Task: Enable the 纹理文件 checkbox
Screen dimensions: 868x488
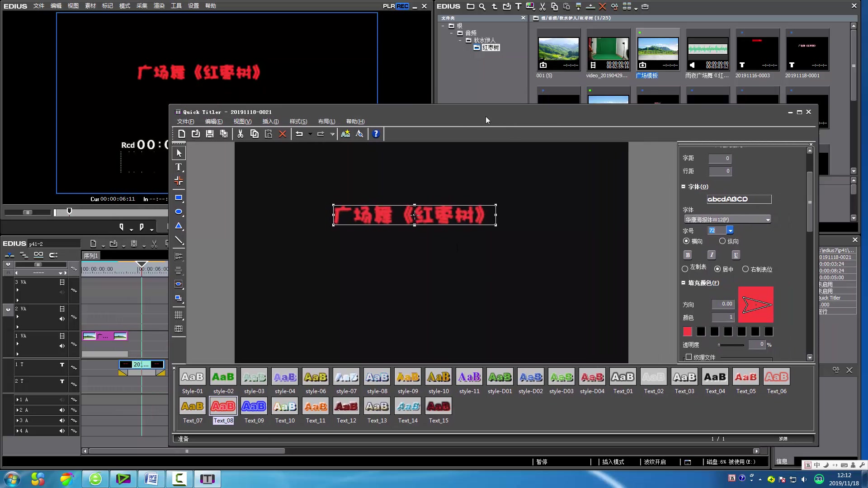Action: (689, 357)
